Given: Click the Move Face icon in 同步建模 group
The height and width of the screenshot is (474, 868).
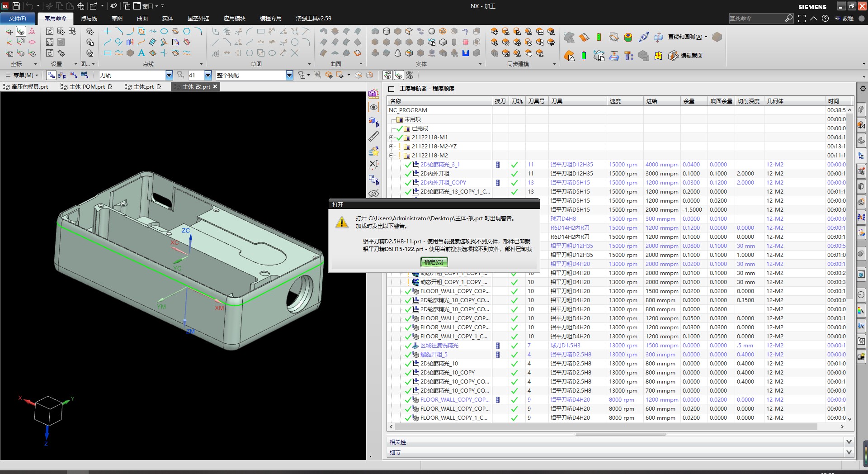Looking at the screenshot, I should pyautogui.click(x=495, y=31).
